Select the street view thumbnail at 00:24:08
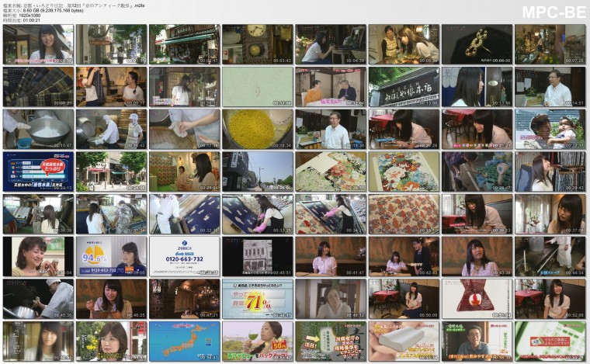The height and width of the screenshot is (364, 590). pos(111,172)
